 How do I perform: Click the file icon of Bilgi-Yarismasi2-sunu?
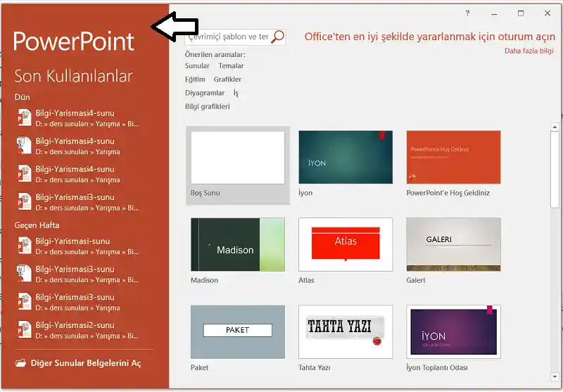[x=25, y=330]
